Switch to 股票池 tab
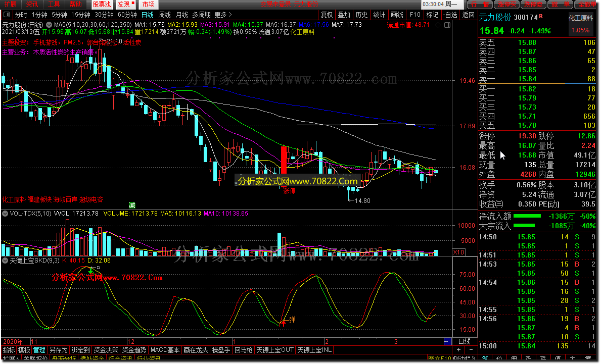 point(102,4)
